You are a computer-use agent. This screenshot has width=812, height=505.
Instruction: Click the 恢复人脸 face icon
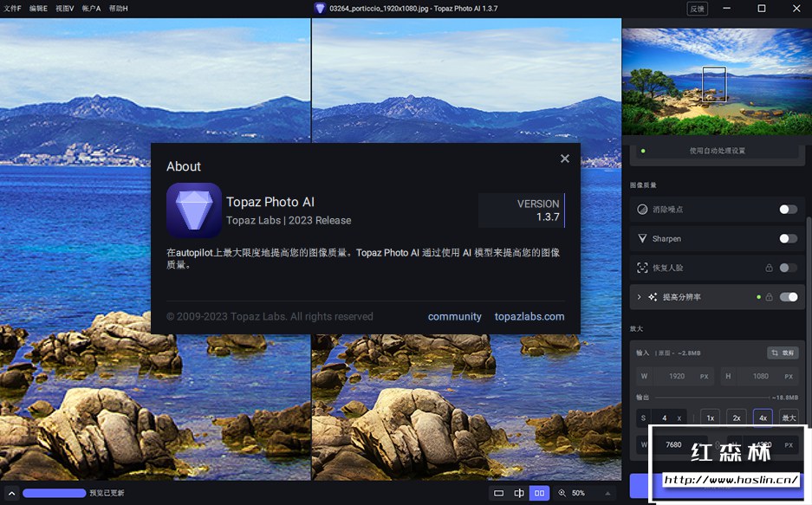[x=642, y=268]
